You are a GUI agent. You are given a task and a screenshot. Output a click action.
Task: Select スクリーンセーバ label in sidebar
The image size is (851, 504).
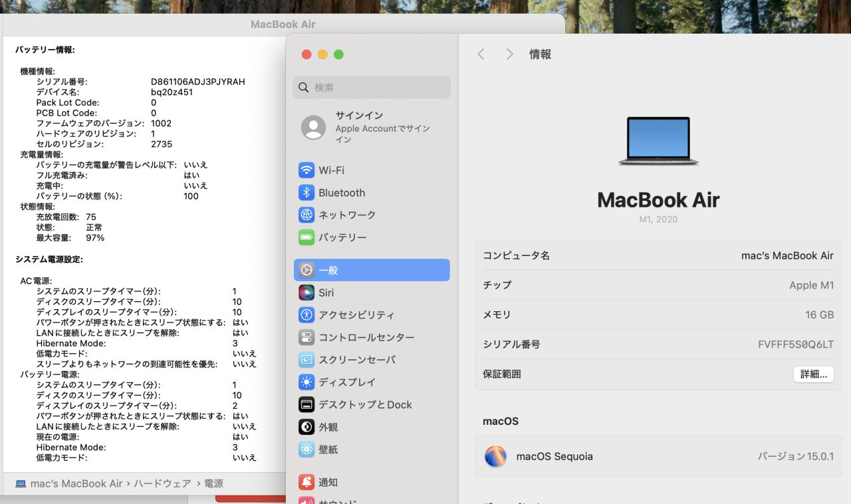point(357,360)
